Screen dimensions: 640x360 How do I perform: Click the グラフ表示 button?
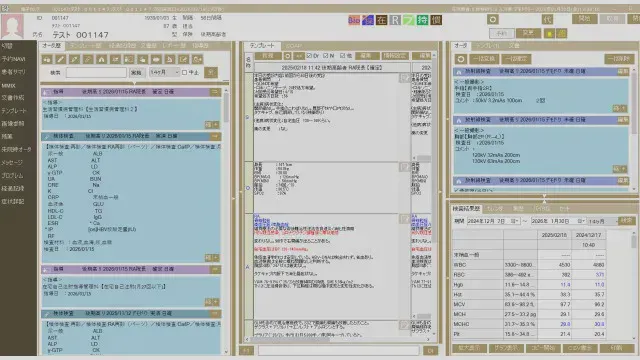pos(506,348)
